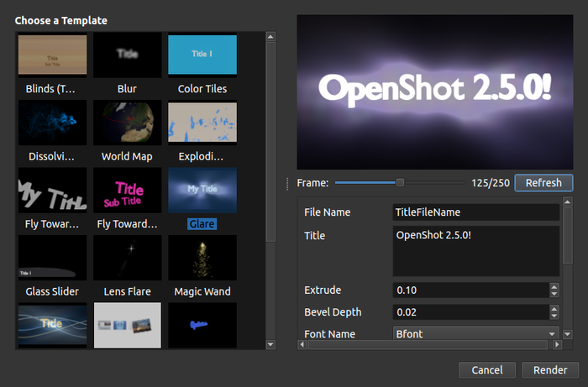Choose the Blur title template
This screenshot has width=588, height=387.
[x=127, y=55]
